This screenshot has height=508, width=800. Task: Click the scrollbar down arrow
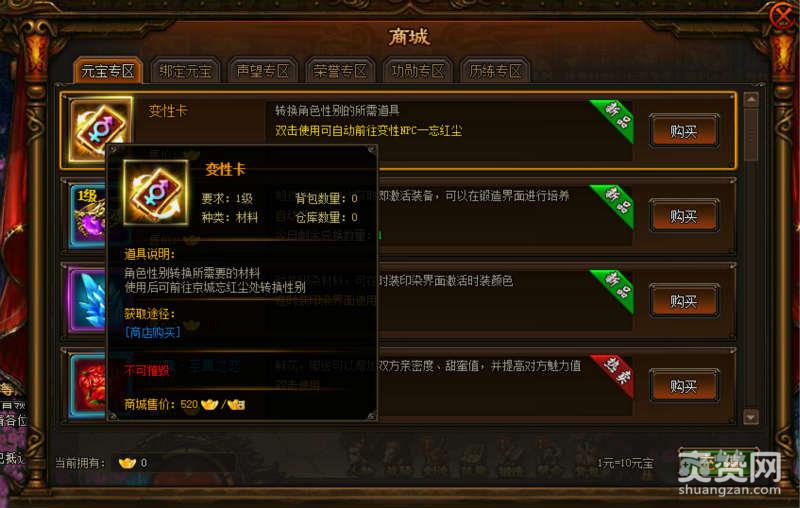point(751,417)
